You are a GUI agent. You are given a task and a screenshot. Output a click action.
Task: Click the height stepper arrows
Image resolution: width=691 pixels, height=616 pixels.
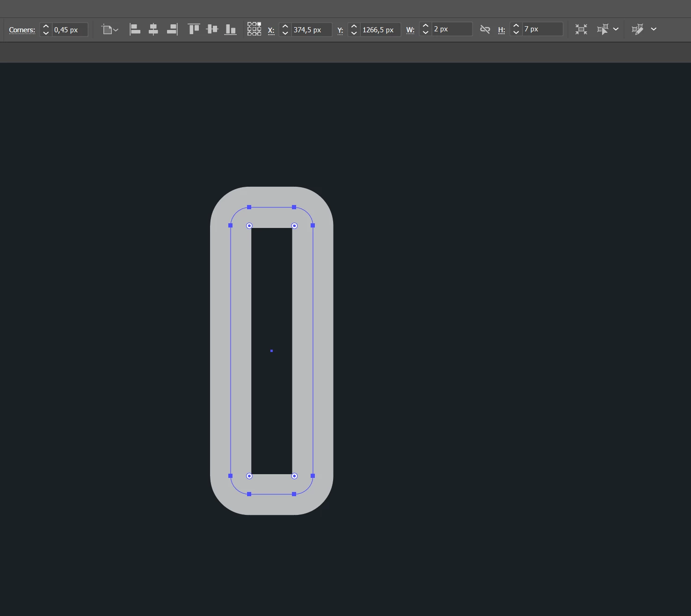[x=516, y=29]
